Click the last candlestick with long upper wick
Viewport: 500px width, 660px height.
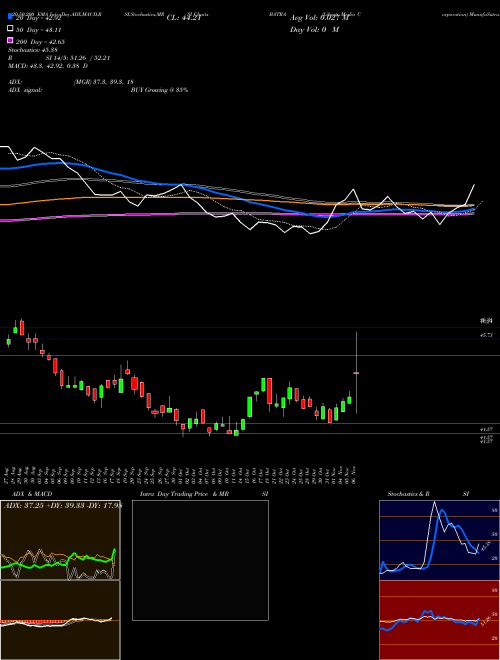pos(356,373)
